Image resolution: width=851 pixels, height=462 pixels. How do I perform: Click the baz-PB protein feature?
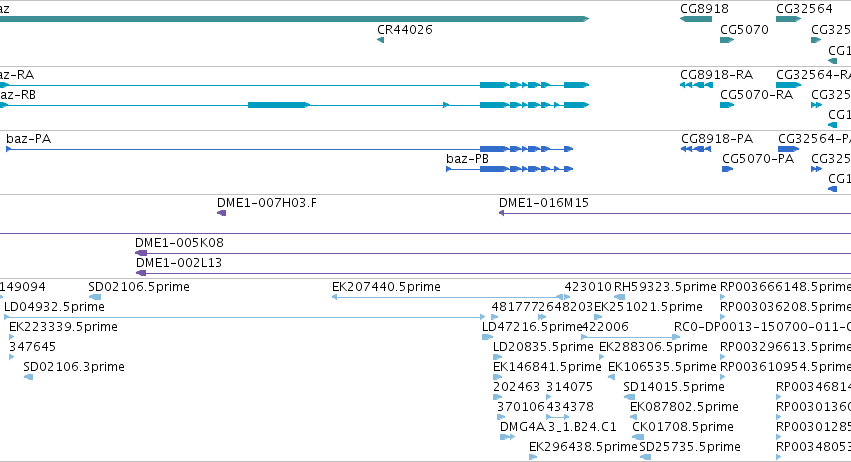pyautogui.click(x=510, y=169)
